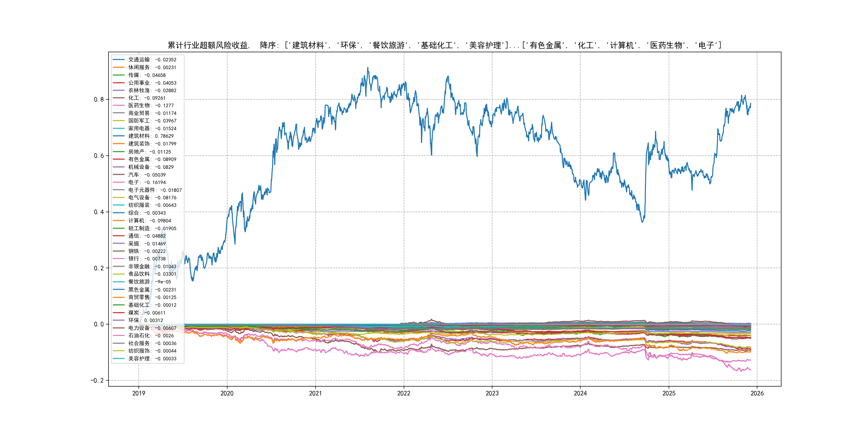The width and height of the screenshot is (868, 434).
Task: Click the 2026 x-axis tick label
Action: [757, 393]
